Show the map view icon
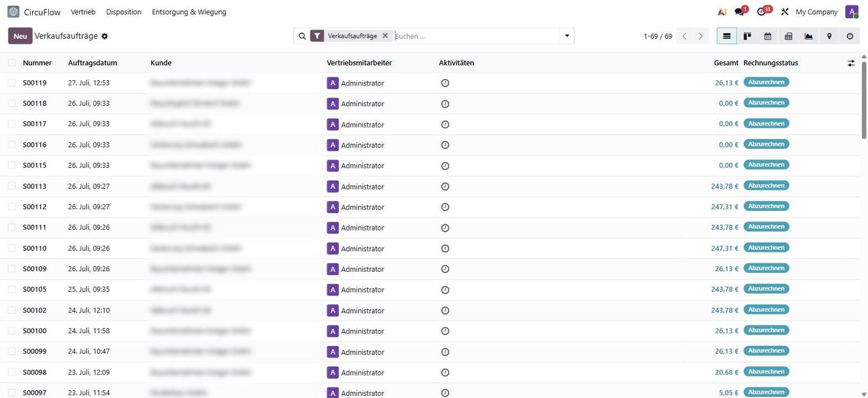The image size is (868, 398). [x=829, y=36]
